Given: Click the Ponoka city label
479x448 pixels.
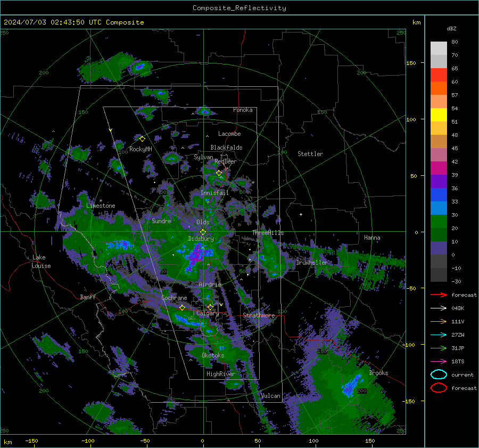Looking at the screenshot, I should pyautogui.click(x=243, y=110).
